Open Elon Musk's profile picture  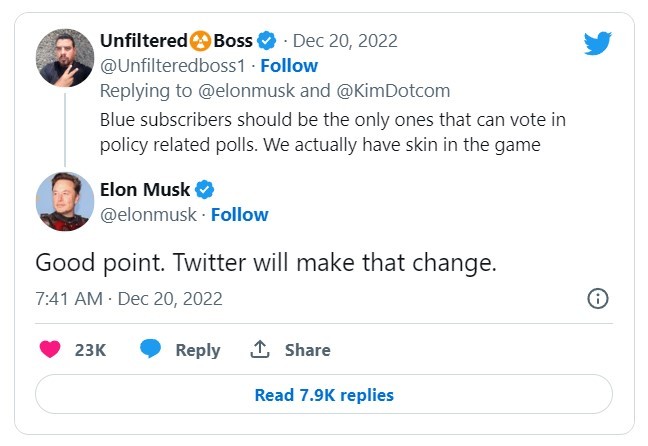(x=65, y=201)
